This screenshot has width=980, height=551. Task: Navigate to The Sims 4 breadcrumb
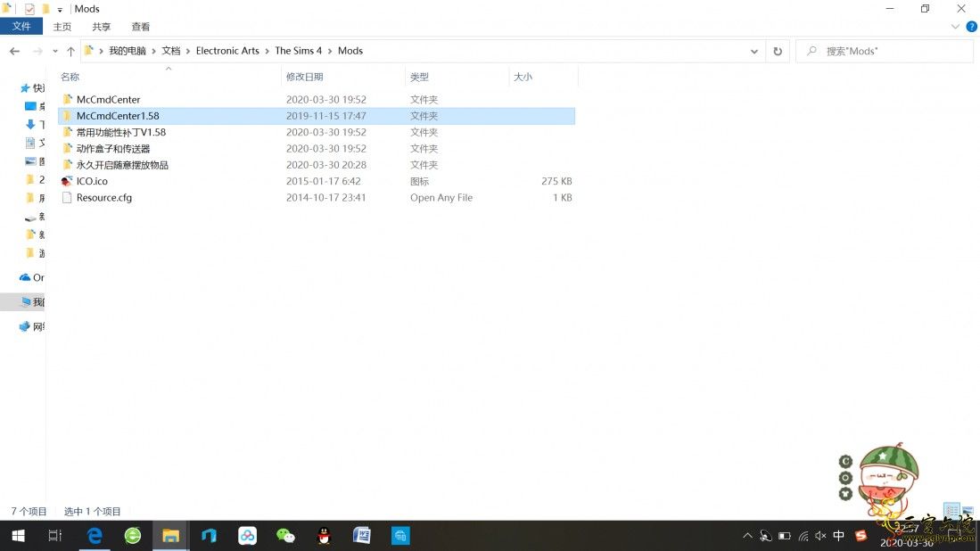298,51
